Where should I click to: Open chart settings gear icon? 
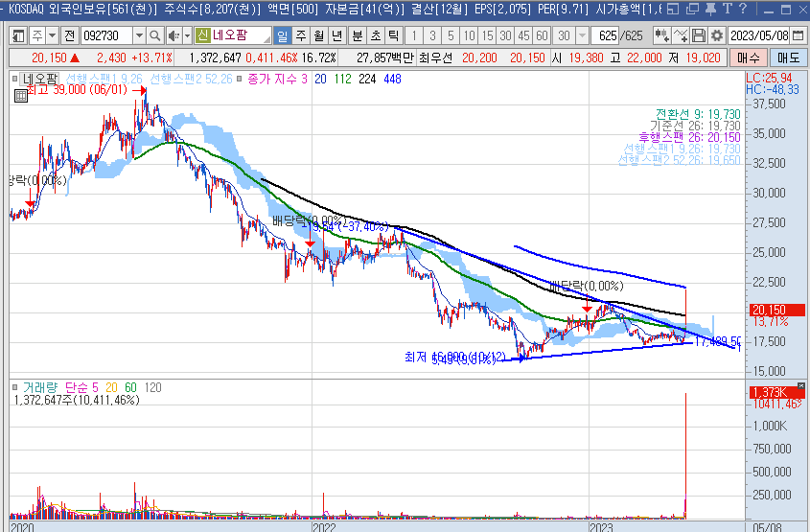click(x=716, y=35)
